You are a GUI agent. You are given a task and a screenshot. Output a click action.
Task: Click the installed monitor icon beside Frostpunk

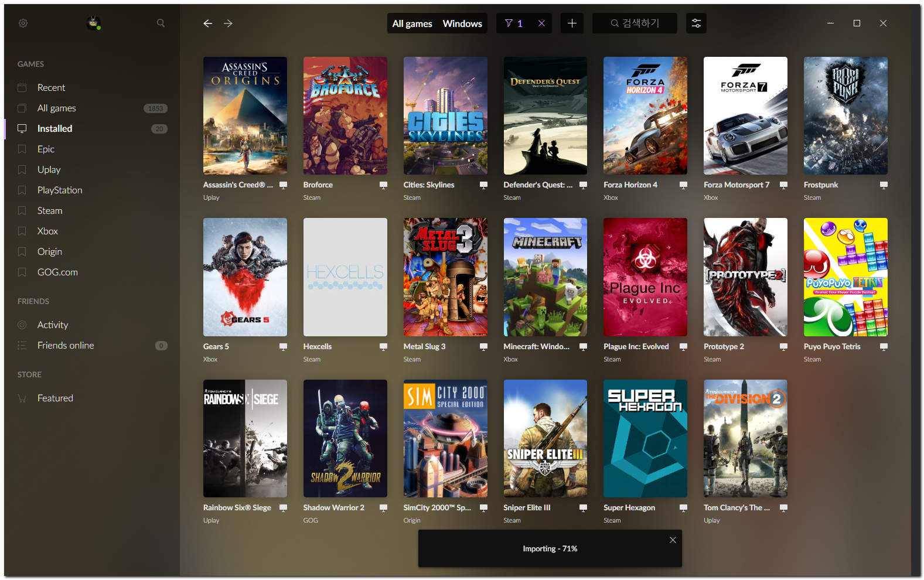[x=884, y=185]
